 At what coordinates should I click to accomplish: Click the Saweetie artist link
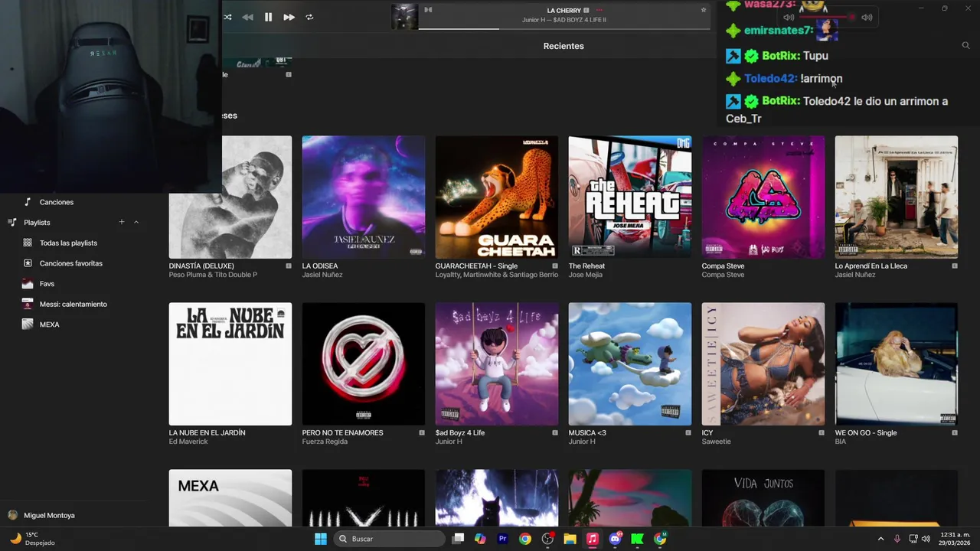click(x=717, y=442)
